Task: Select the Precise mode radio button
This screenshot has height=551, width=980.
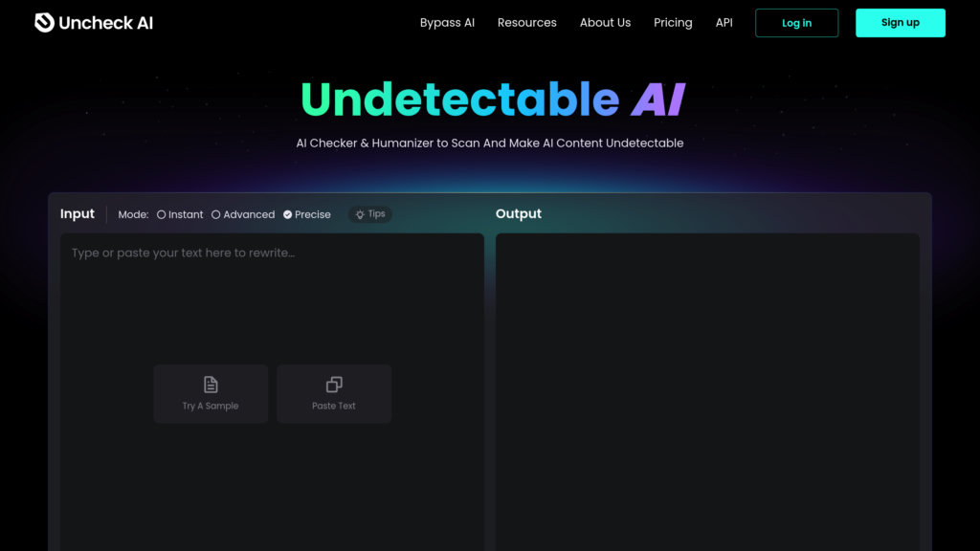Action: click(x=288, y=215)
